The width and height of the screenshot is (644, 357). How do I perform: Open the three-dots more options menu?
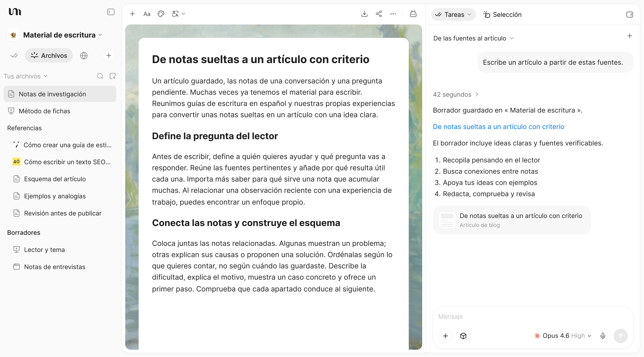tap(393, 14)
